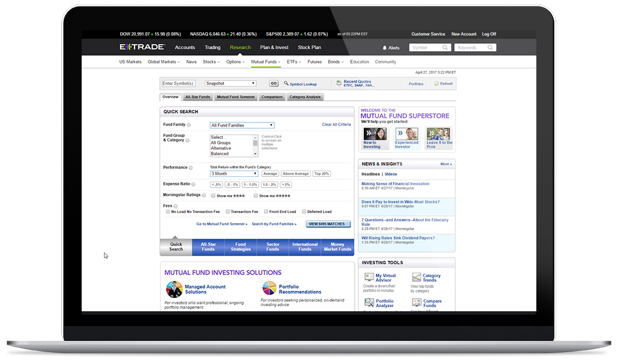Toggle the Top 20% performance filter
618x364 pixels.
point(321,173)
